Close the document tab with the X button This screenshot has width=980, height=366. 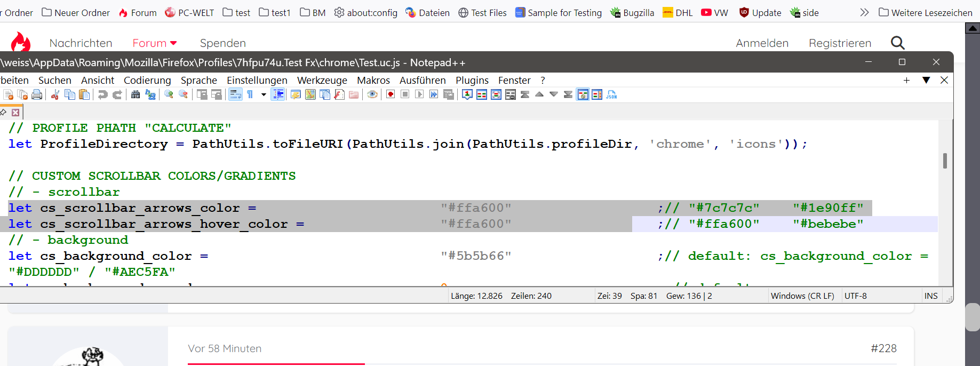(x=15, y=112)
